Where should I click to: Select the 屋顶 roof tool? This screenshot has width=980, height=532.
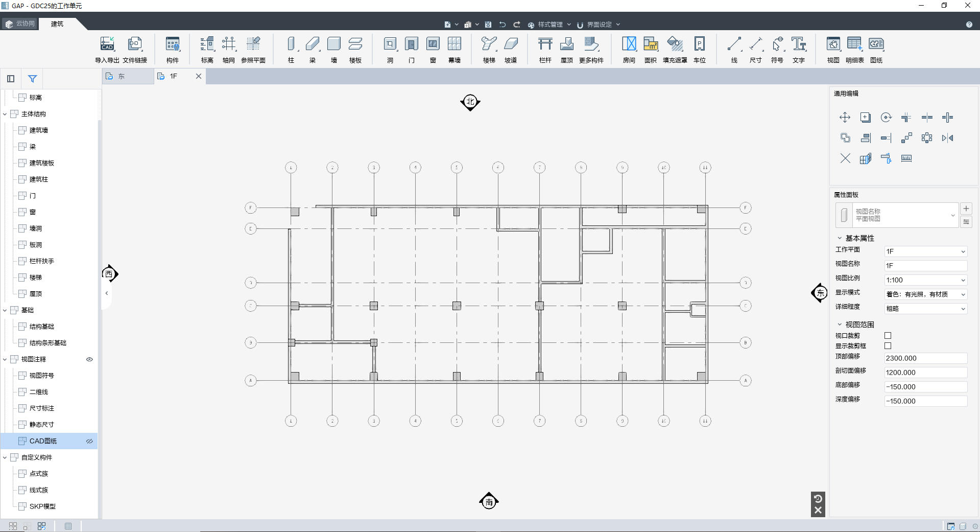pyautogui.click(x=567, y=50)
